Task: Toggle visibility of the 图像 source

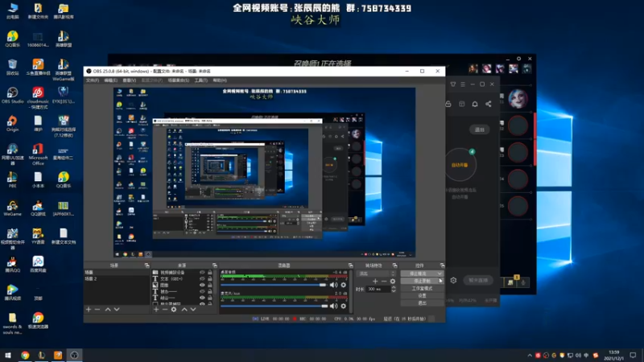Action: [x=202, y=285]
